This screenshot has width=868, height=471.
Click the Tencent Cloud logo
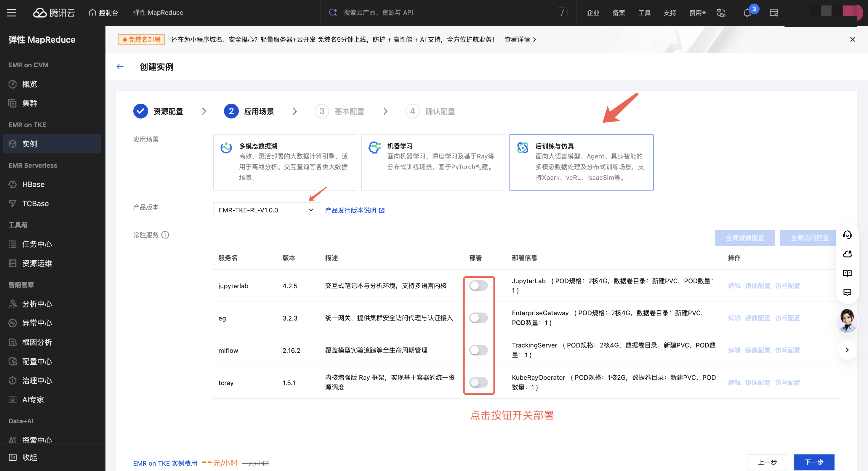click(x=54, y=13)
